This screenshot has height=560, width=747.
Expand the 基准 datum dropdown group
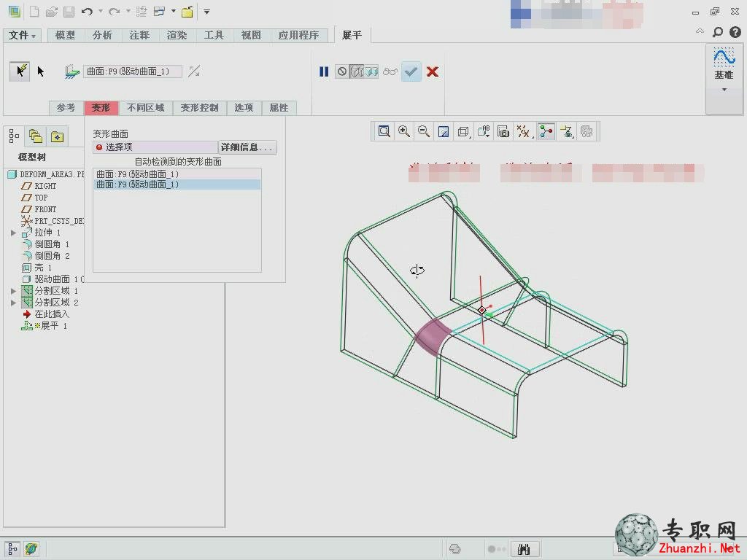pos(724,90)
